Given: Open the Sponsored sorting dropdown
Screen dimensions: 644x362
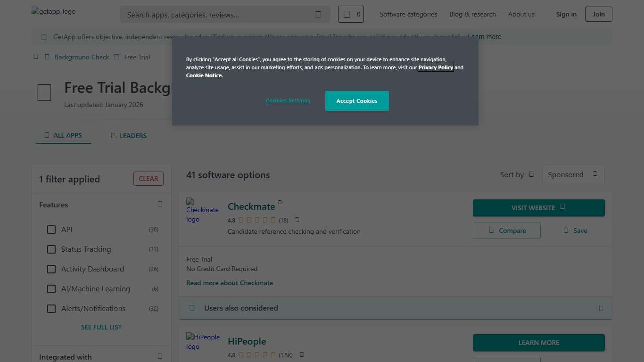Looking at the screenshot, I should point(573,174).
